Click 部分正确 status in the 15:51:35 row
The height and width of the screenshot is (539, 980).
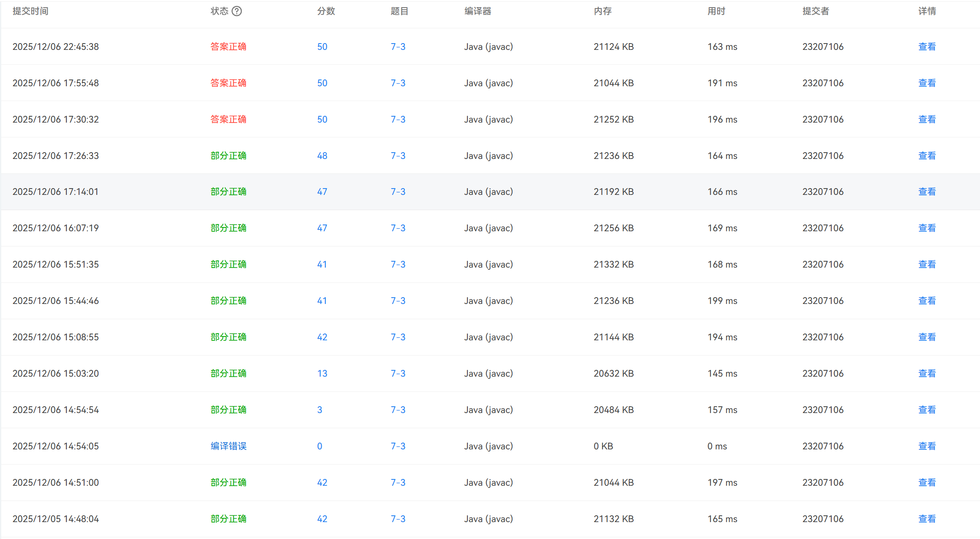point(228,264)
